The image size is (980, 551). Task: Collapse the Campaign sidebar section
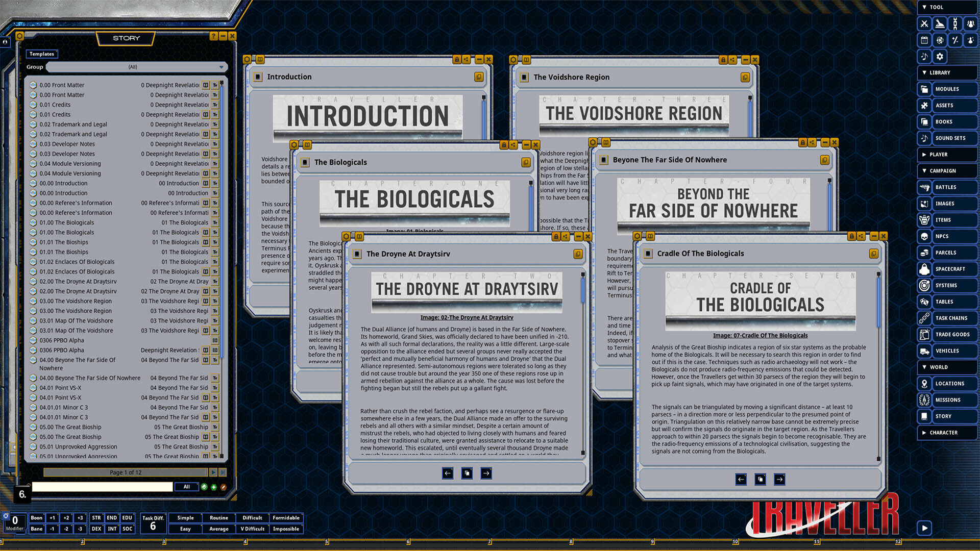click(x=942, y=170)
